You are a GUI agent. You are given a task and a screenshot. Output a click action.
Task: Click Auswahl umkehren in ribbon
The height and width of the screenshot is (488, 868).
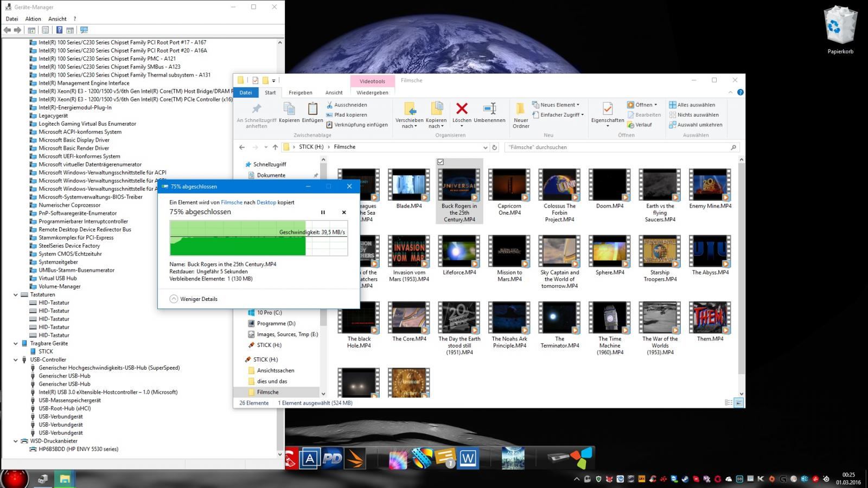[x=695, y=125]
